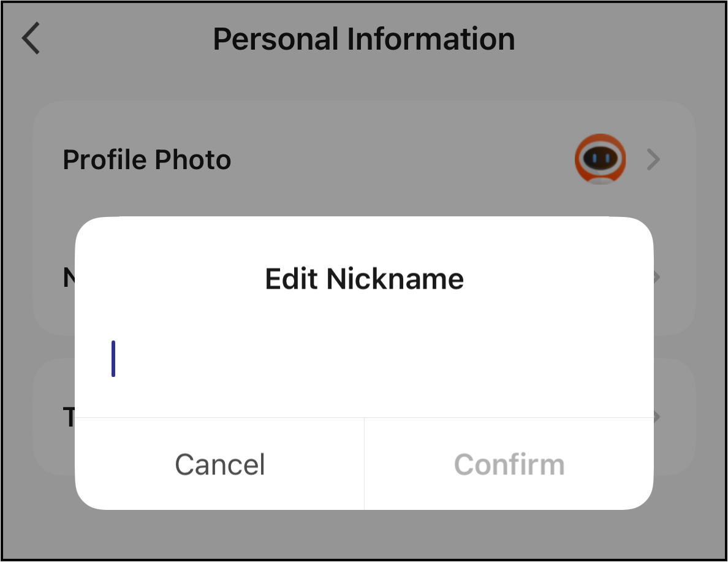Click empty space between Profile Photo and avatar
The image size is (728, 562).
[x=398, y=160]
